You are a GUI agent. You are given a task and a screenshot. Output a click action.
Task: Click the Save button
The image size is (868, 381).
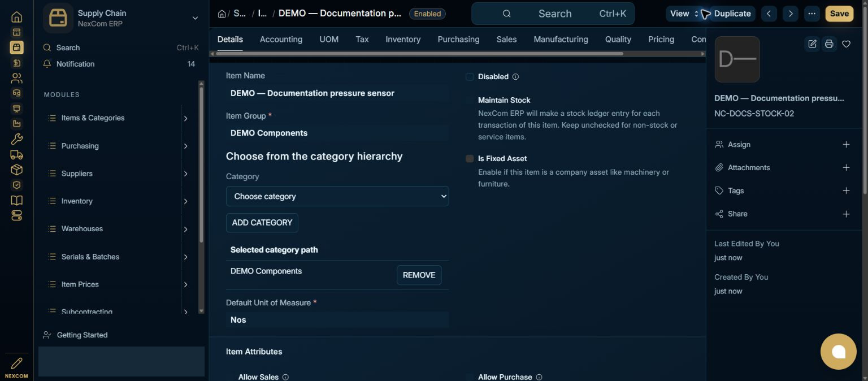pos(839,14)
